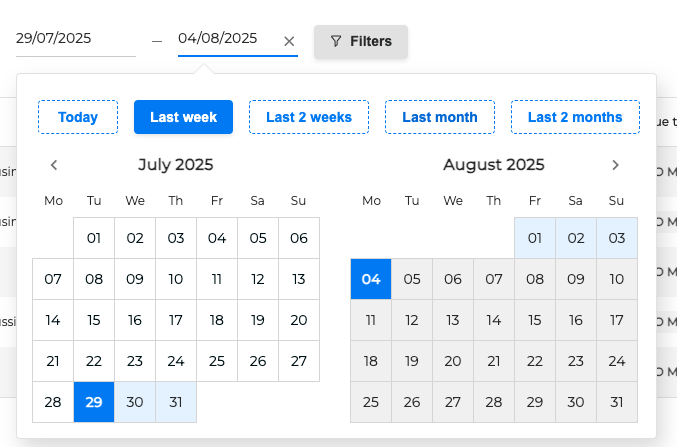This screenshot has height=447, width=677.
Task: Select July 29 in the calendar
Action: click(94, 402)
